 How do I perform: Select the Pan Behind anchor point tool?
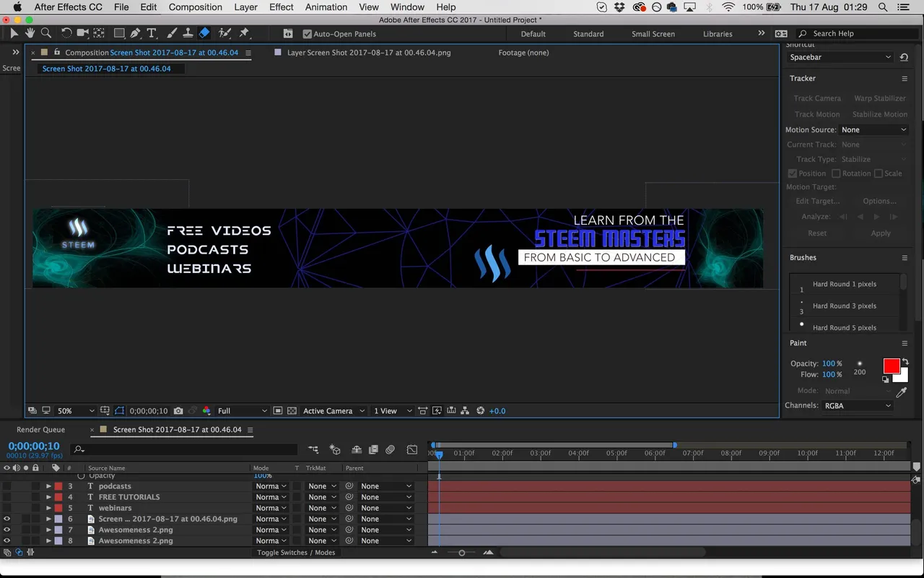(x=99, y=33)
